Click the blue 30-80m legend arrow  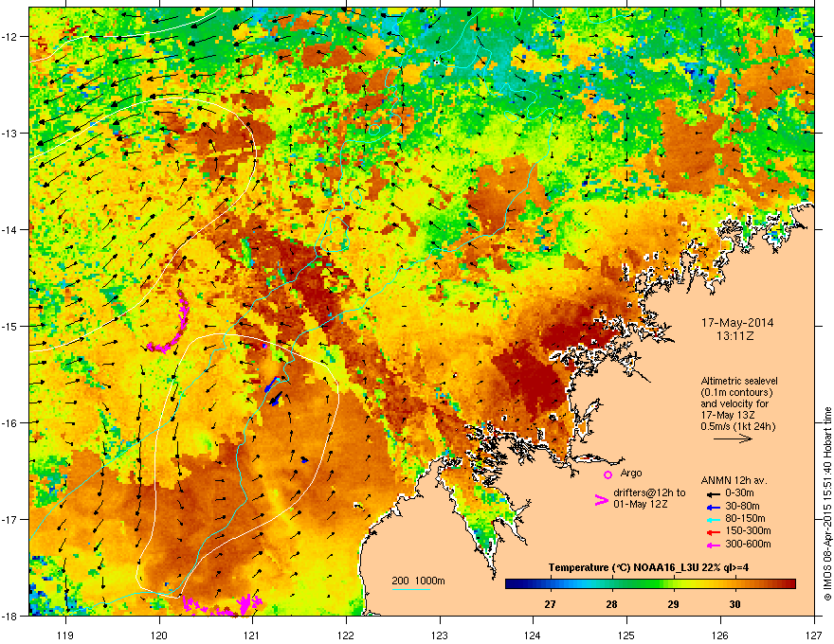[x=713, y=507]
